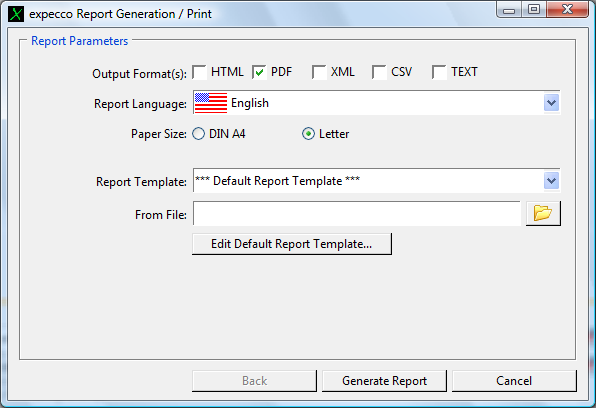The height and width of the screenshot is (408, 596).
Task: Maximize the Report Generation window
Action: pyautogui.click(x=534, y=10)
